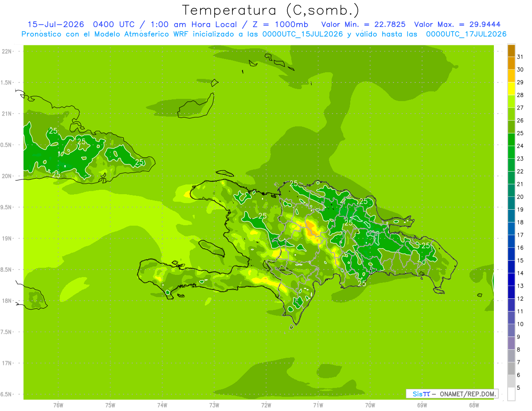The image size is (532, 411).
Task: Click the dark blue legend swatch between 13 and 14
Action: pos(511,280)
